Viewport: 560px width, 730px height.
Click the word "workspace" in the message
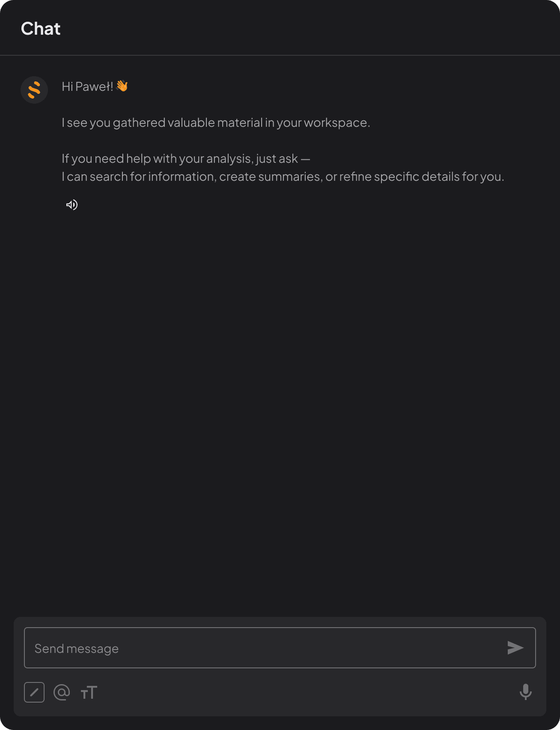tap(335, 123)
